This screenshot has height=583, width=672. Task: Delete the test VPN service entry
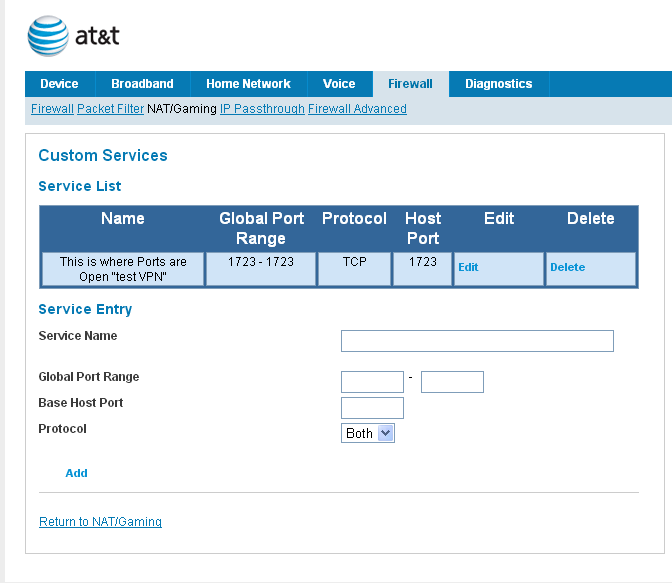(x=567, y=268)
